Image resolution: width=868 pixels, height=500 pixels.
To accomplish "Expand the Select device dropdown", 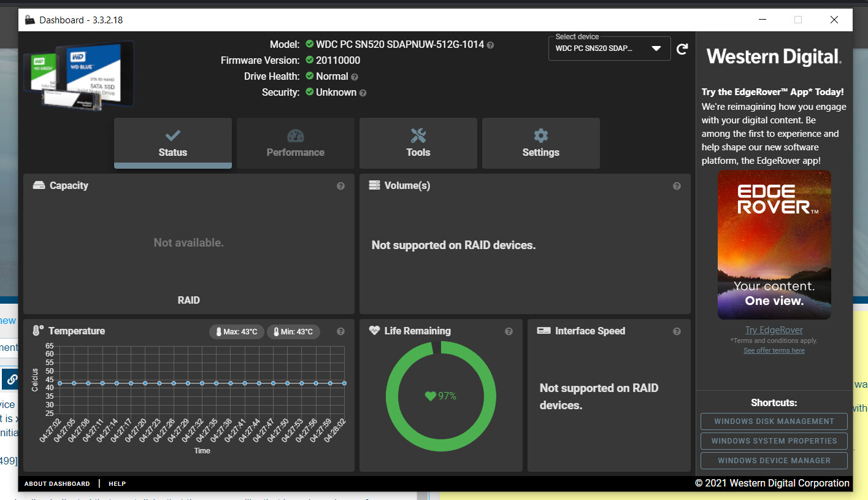I will click(x=609, y=48).
